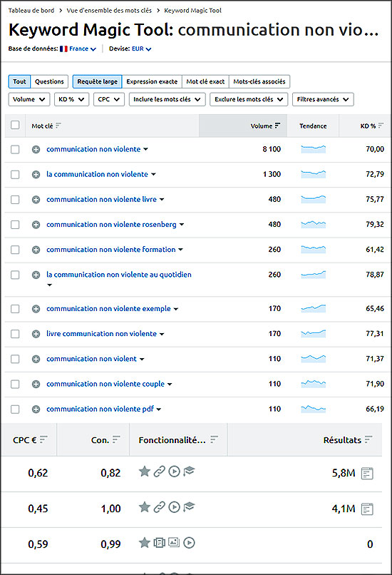392x575 pixels.
Task: Open 'Exclure les mots clés' dropdown
Action: point(249,99)
